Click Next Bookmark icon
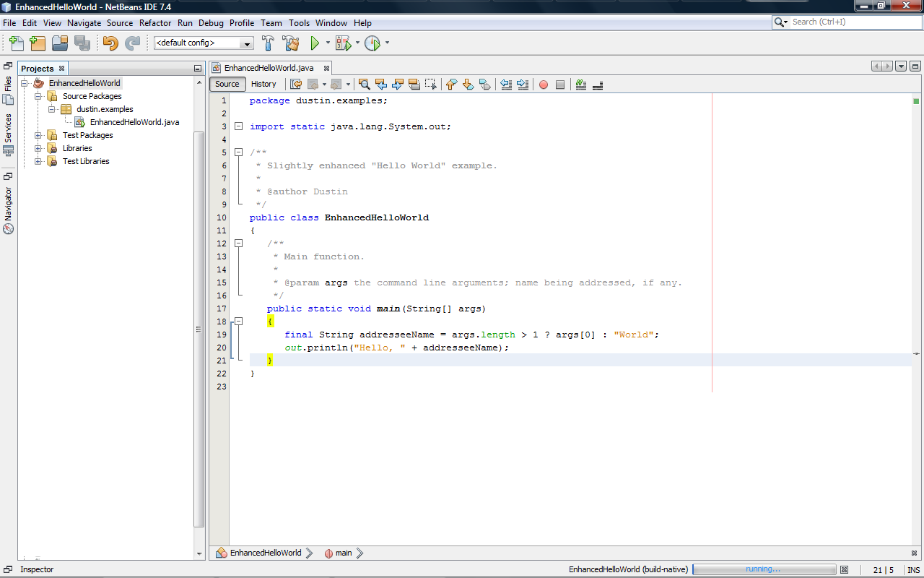 [468, 85]
